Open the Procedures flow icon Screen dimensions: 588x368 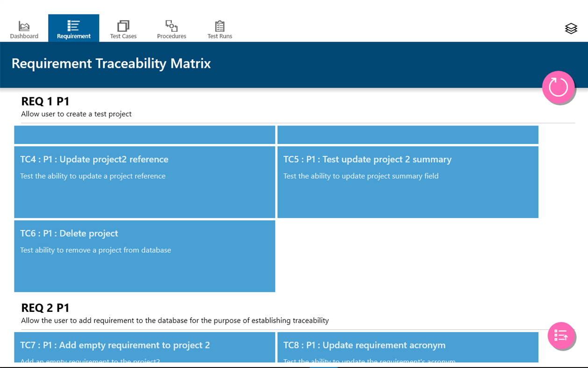click(x=171, y=25)
